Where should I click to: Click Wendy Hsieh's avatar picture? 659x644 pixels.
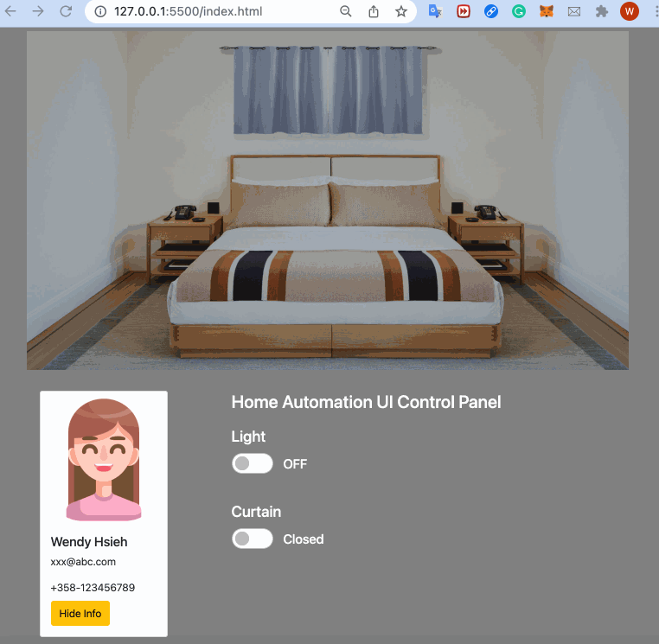[x=104, y=460]
